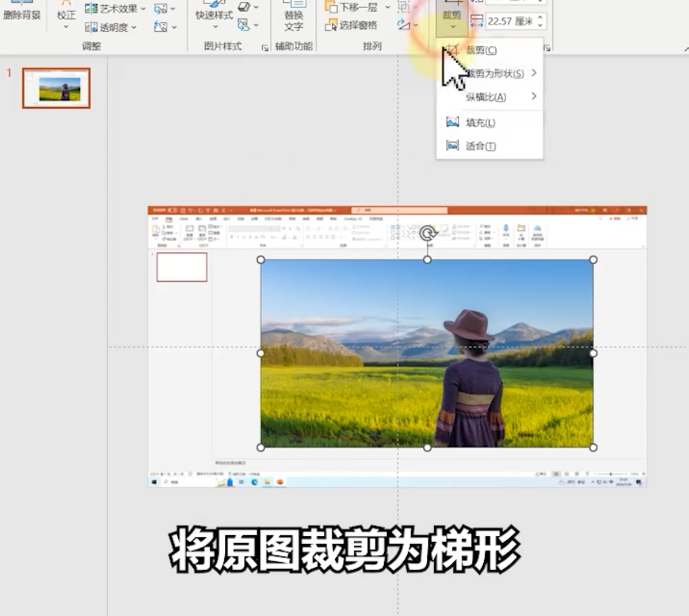Expand the 校正 dropdown arrow
The image size is (689, 616).
click(x=66, y=27)
